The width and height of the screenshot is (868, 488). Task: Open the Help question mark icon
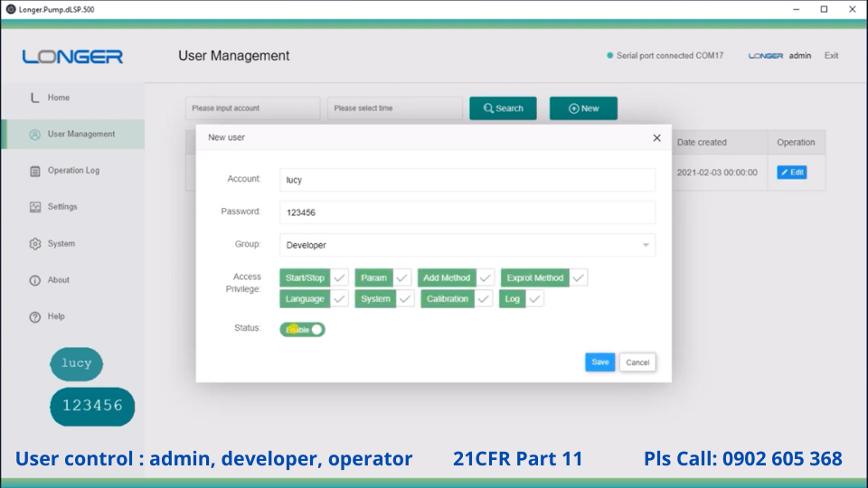click(35, 317)
